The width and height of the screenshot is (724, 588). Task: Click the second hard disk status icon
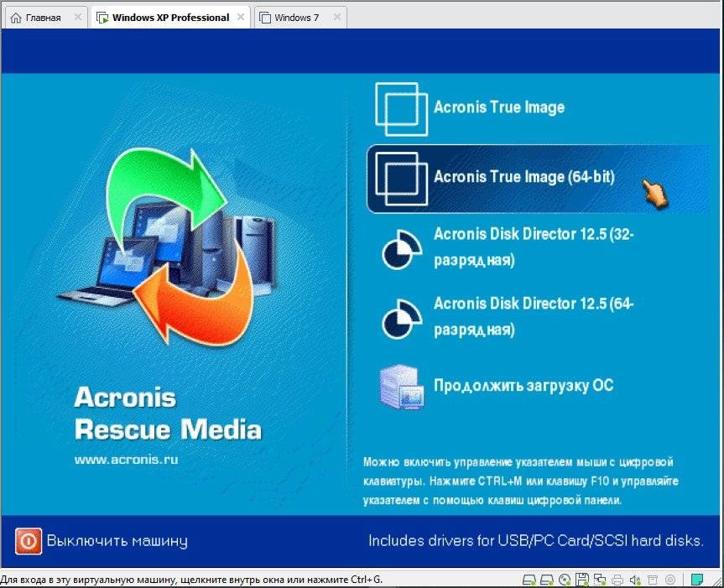tap(547, 580)
